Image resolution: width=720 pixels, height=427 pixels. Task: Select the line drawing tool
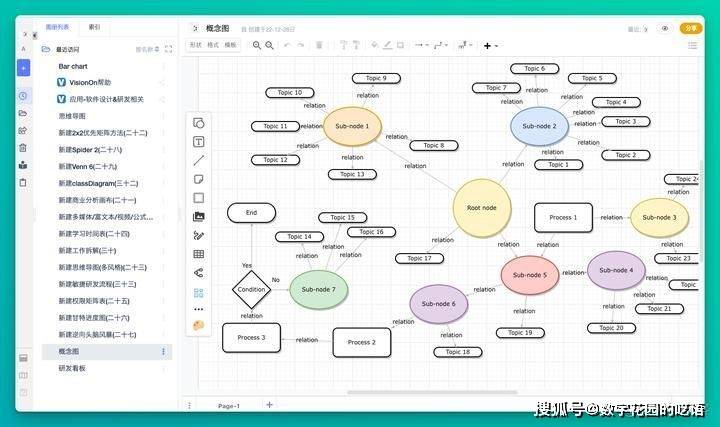pos(198,161)
